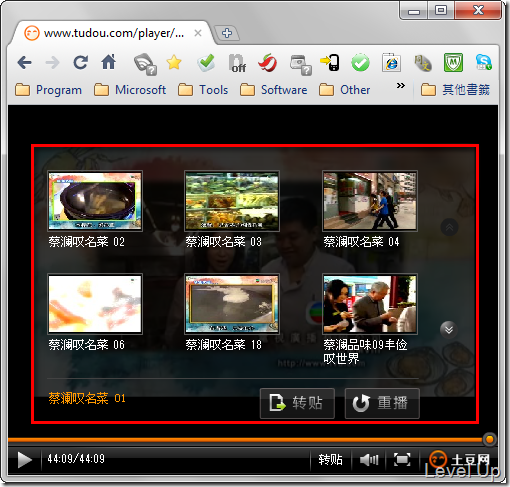Click the Skype extension icon

[x=484, y=62]
